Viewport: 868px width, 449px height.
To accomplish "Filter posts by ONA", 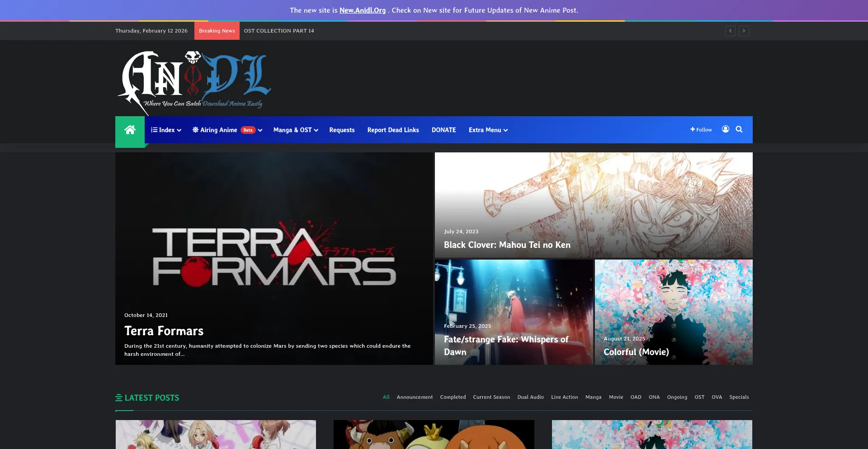I will click(654, 397).
